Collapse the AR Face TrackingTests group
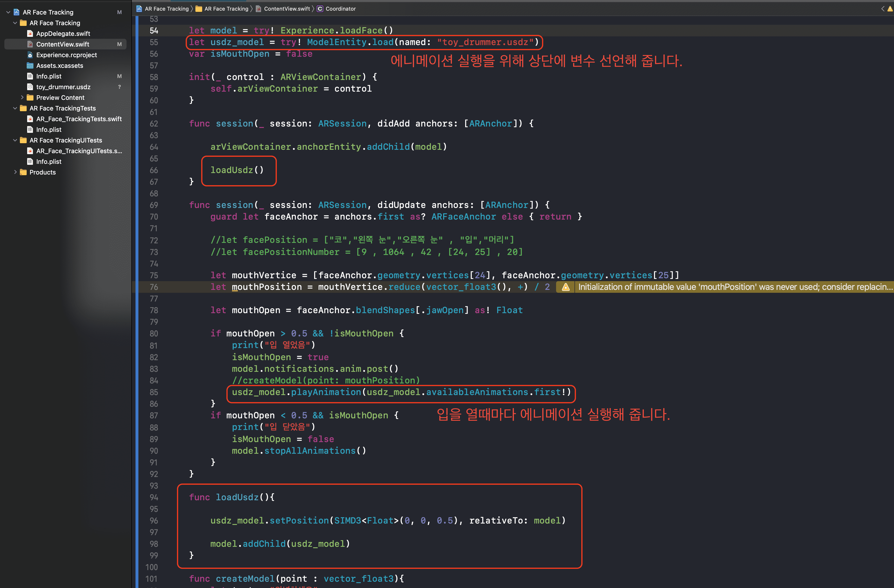The width and height of the screenshot is (894, 588). (16, 109)
